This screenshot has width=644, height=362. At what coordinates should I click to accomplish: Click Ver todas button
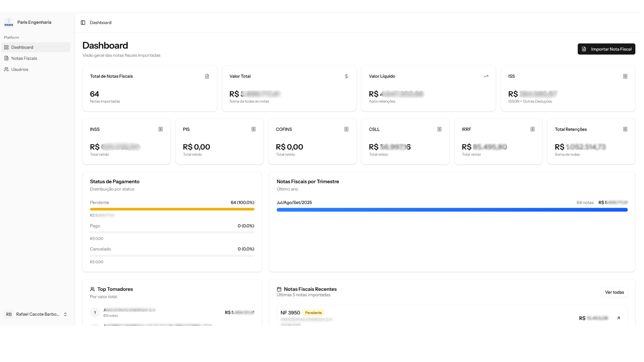(614, 292)
